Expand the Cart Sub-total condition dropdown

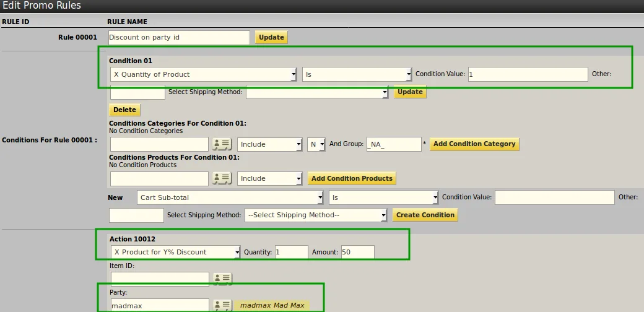click(x=230, y=197)
